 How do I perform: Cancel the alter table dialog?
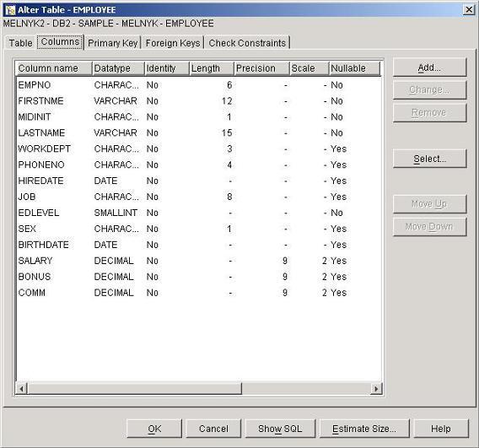[213, 429]
